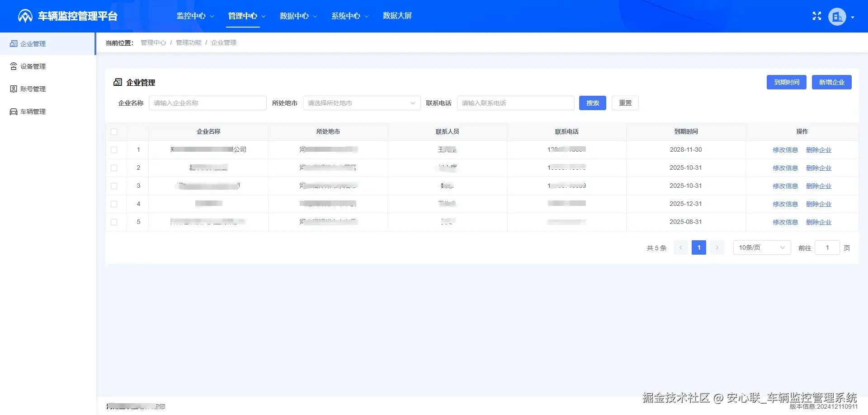Click 管理中心 in the breadcrumb
This screenshot has width=868, height=415.
(x=153, y=42)
